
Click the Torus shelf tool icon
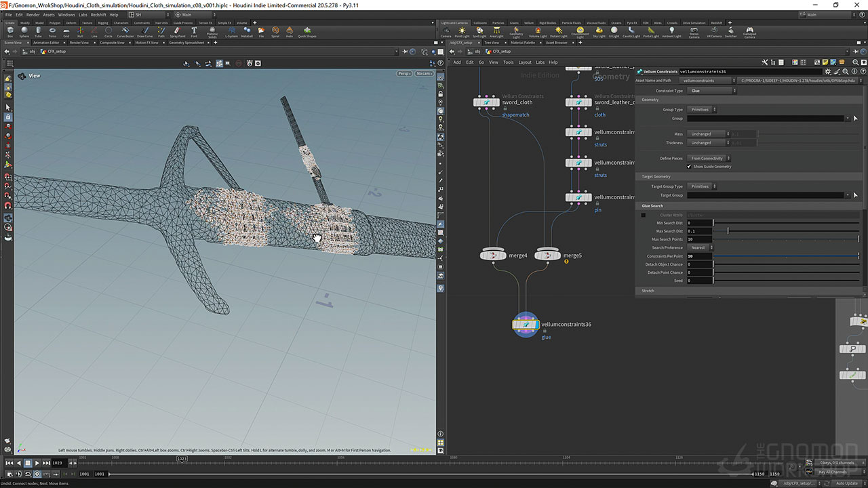[52, 30]
